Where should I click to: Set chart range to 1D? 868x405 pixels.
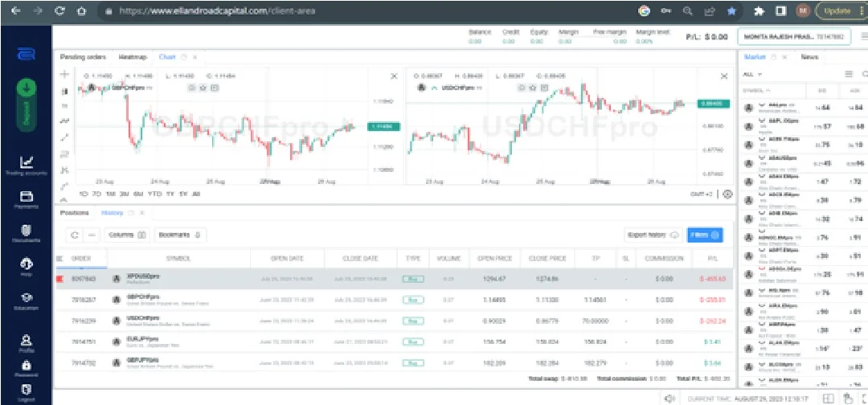(x=84, y=194)
